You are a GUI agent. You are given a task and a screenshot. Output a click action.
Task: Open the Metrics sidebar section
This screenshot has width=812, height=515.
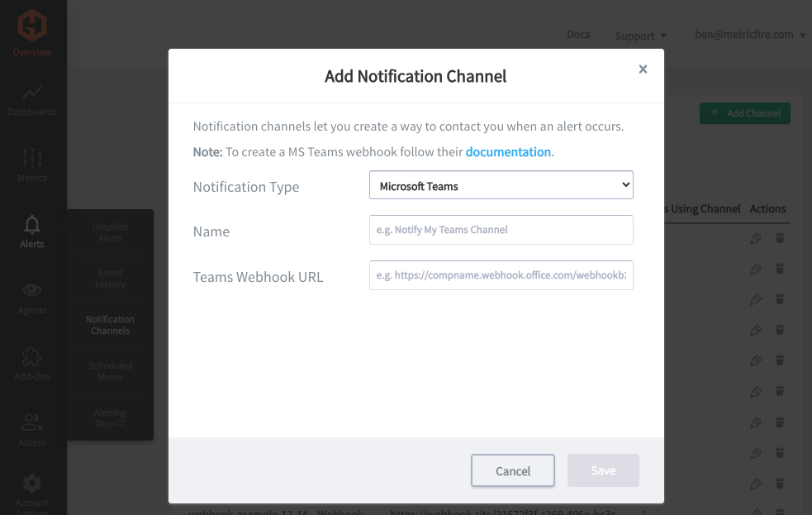point(32,165)
